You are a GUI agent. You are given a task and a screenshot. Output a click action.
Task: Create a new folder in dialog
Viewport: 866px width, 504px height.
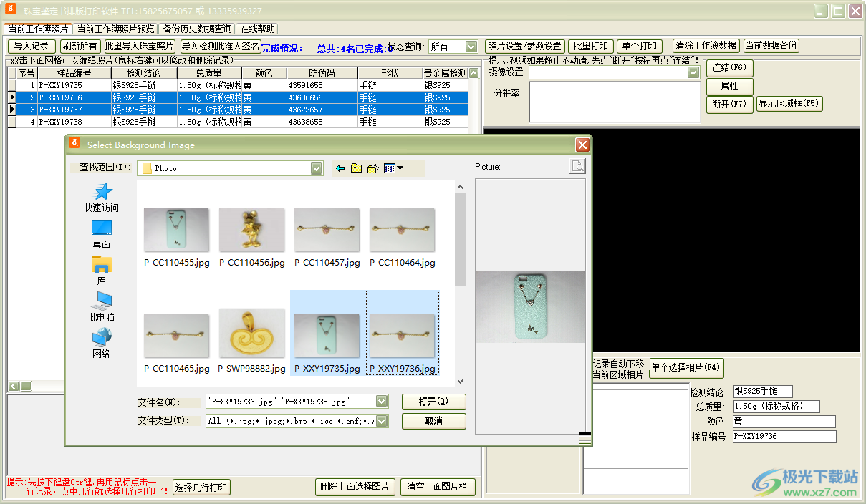(x=372, y=168)
